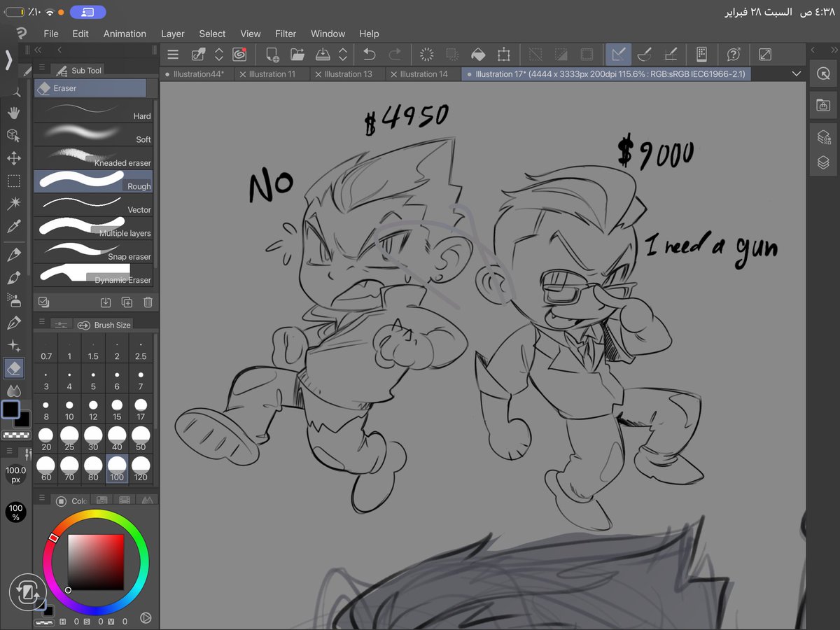The width and height of the screenshot is (840, 630).
Task: Select the Brush tool below the Pen
Action: [14, 277]
